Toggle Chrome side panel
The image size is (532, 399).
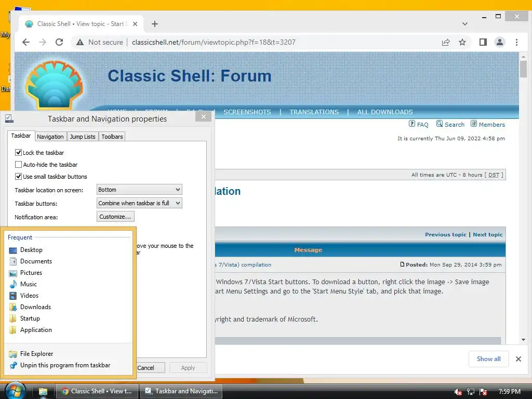coord(483,42)
